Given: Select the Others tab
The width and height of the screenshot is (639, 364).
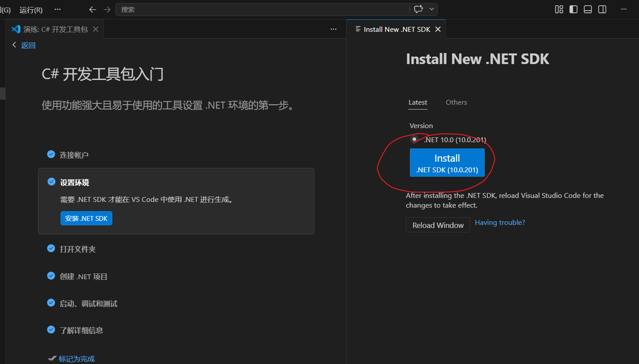Looking at the screenshot, I should point(456,102).
